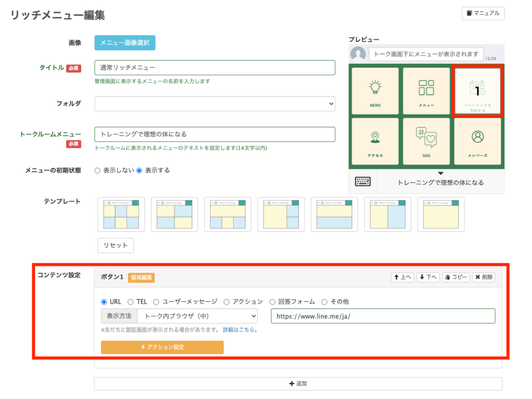This screenshot has width=532, height=399.
Task: Open the フォルダ dropdown
Action: point(215,103)
